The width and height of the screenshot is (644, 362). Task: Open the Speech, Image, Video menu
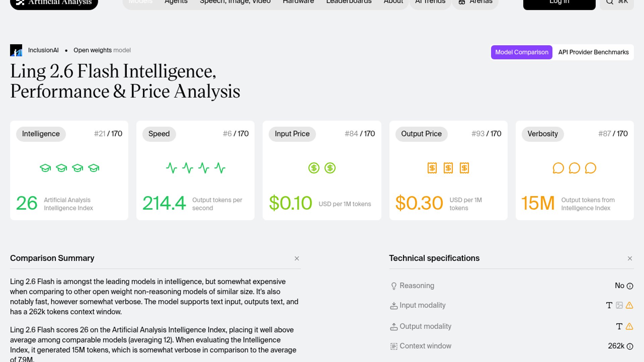point(235,2)
